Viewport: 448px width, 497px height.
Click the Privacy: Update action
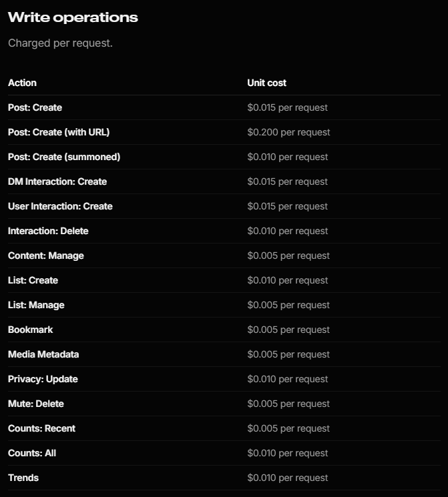[43, 380]
